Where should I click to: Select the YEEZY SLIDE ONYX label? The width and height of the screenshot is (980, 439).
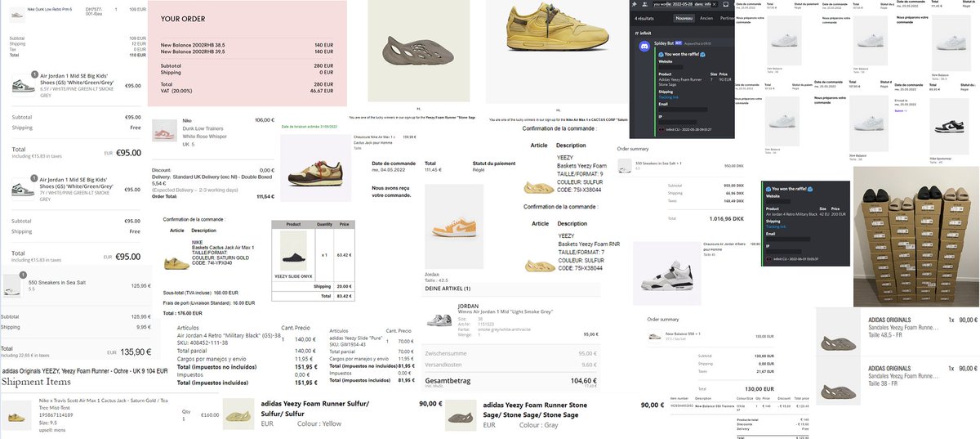pos(295,276)
